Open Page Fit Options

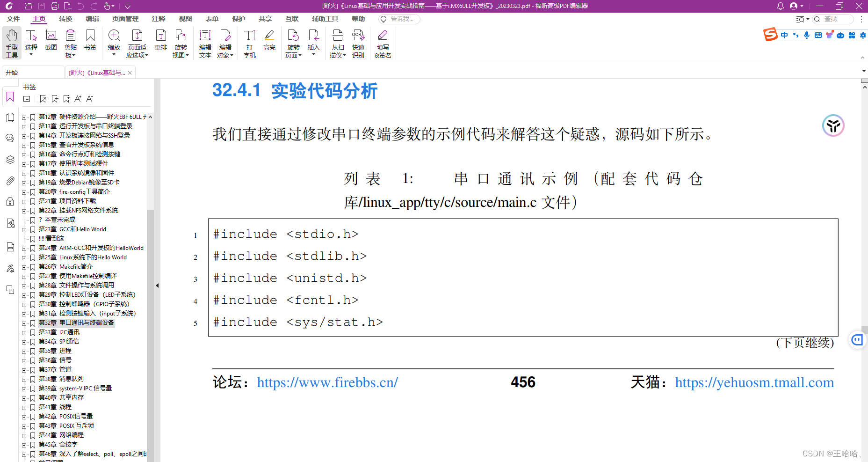pyautogui.click(x=137, y=43)
